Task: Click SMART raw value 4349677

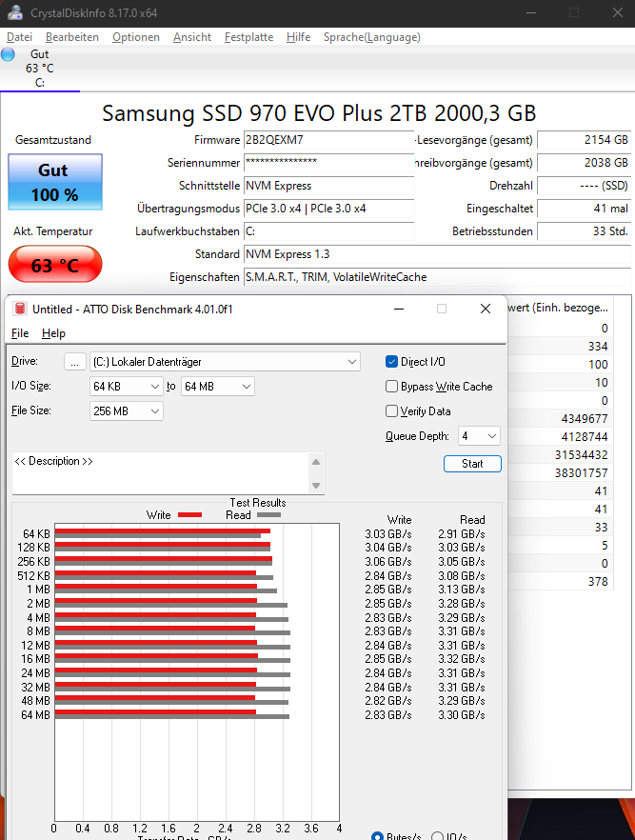Action: click(585, 419)
